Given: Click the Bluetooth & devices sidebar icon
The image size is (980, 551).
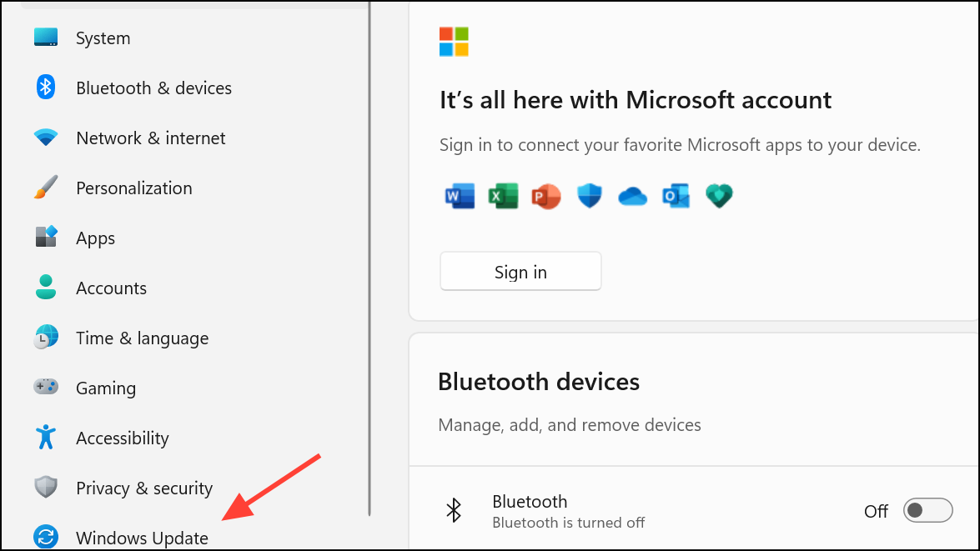Looking at the screenshot, I should coord(46,87).
